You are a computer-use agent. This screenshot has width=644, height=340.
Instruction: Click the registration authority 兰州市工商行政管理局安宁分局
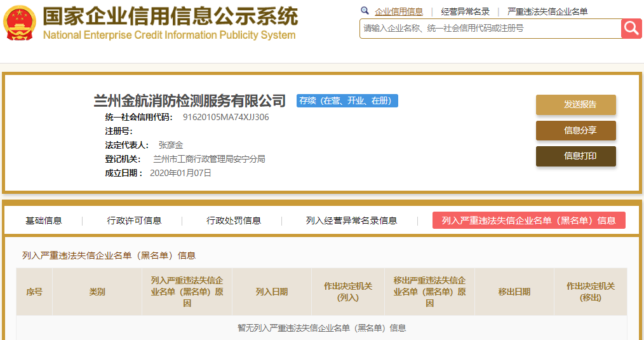[x=209, y=159]
